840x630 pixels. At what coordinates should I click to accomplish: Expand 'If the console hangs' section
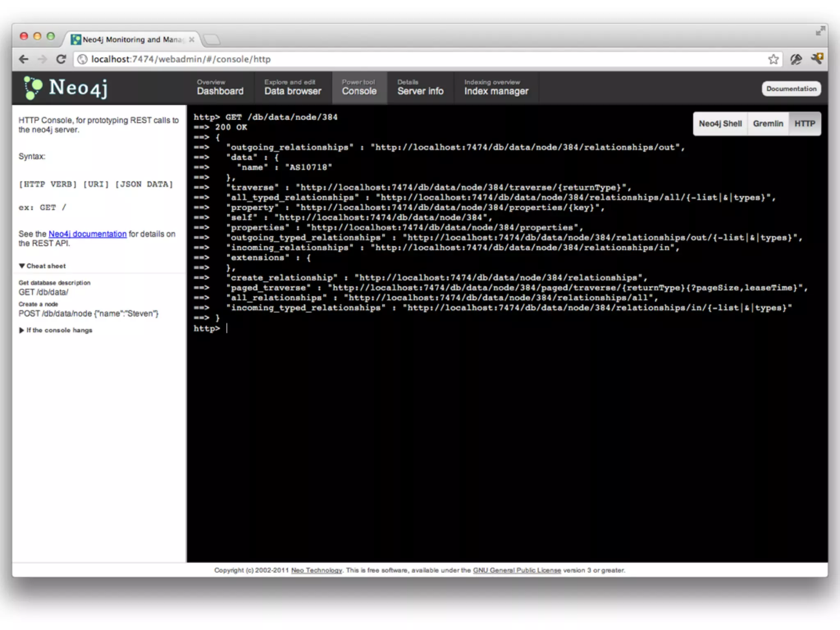click(55, 330)
